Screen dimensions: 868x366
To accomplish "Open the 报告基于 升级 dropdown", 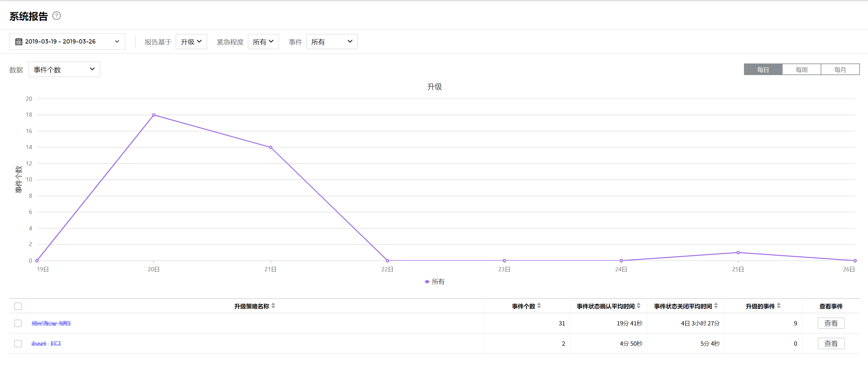I will 191,42.
